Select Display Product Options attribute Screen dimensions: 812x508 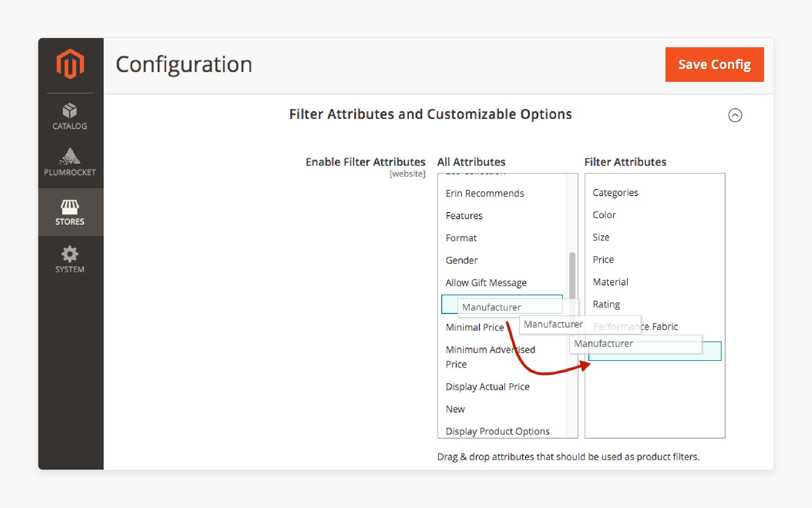(x=498, y=431)
